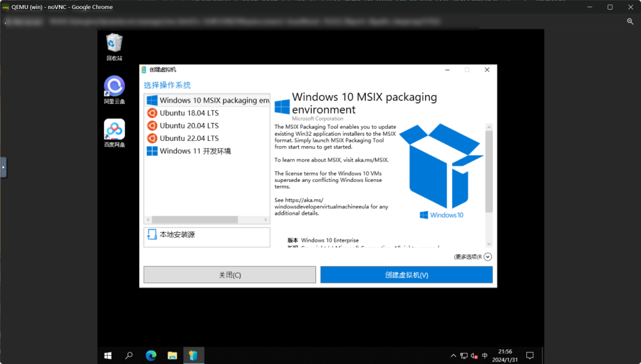Open notification center icon
The image size is (641, 364).
click(x=530, y=356)
